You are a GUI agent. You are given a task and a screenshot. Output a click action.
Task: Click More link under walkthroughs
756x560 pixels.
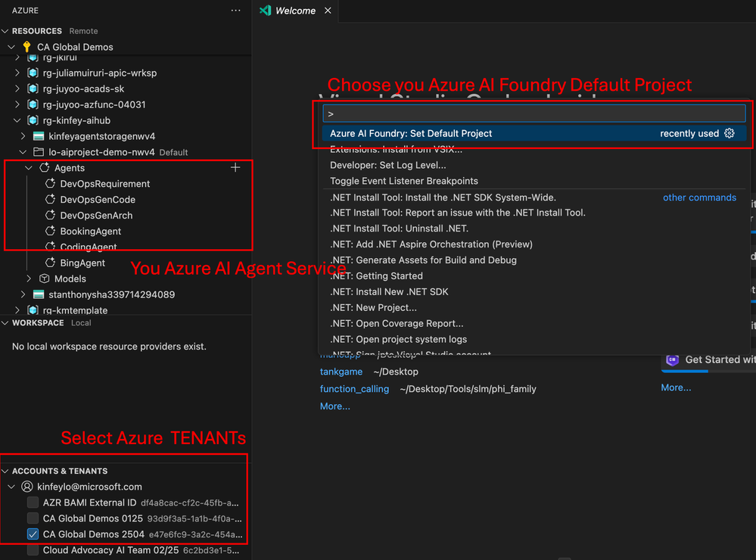coord(676,387)
